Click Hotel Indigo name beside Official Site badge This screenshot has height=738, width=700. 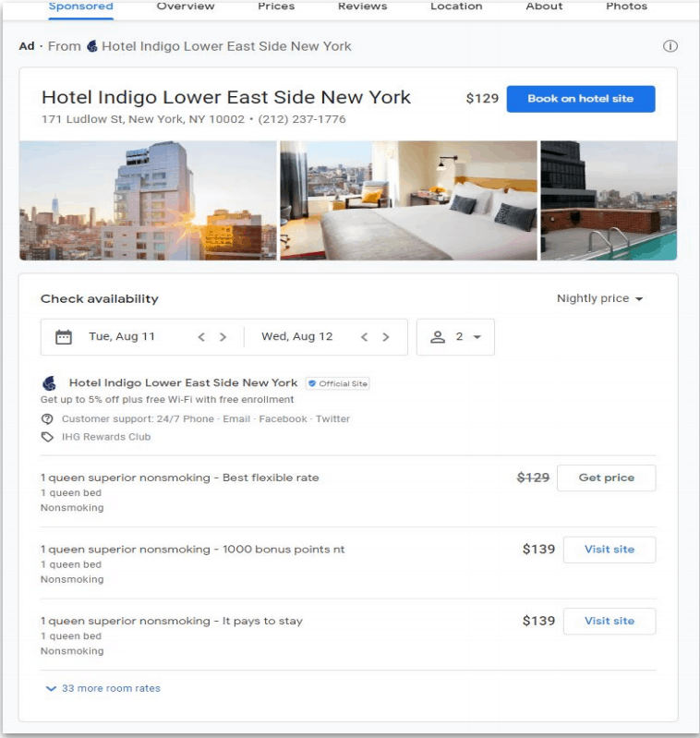[184, 382]
